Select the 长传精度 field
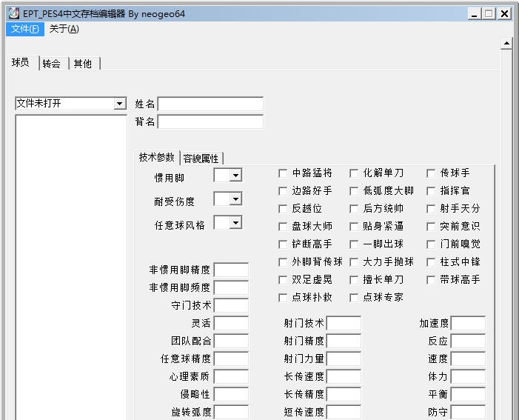Screen dimensions: 519x420 [344, 395]
